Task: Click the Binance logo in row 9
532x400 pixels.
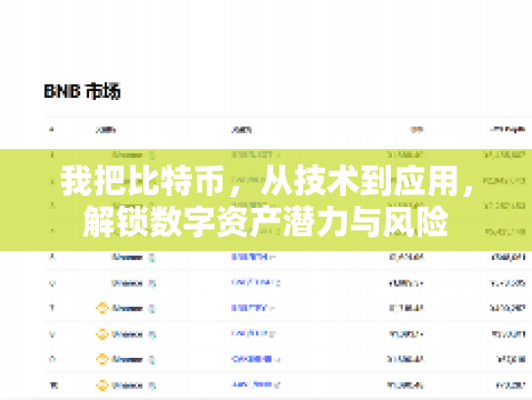Action: pyautogui.click(x=102, y=359)
